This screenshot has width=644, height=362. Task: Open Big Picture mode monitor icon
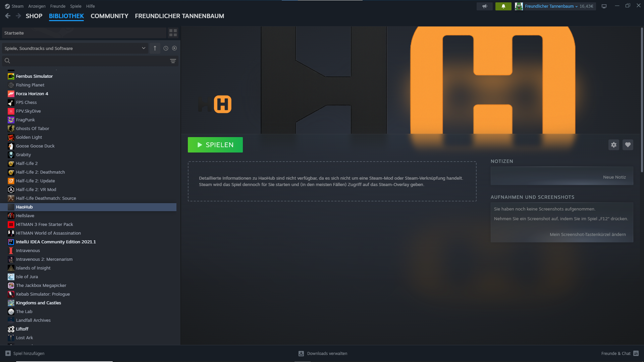tap(604, 6)
